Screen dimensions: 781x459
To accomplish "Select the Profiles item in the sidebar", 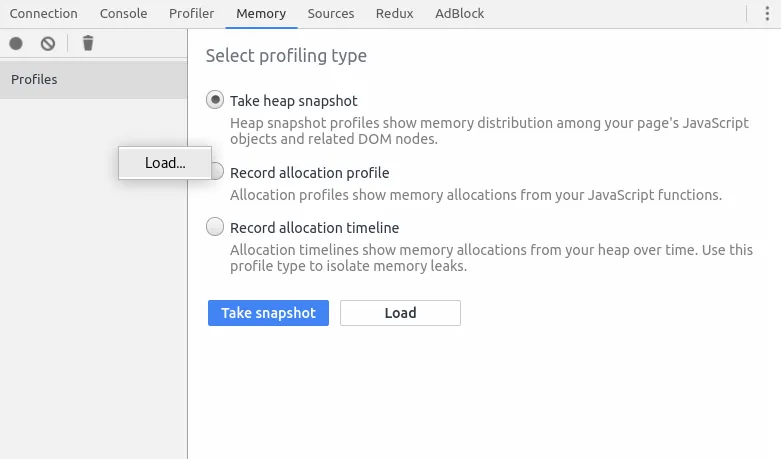I will [34, 79].
